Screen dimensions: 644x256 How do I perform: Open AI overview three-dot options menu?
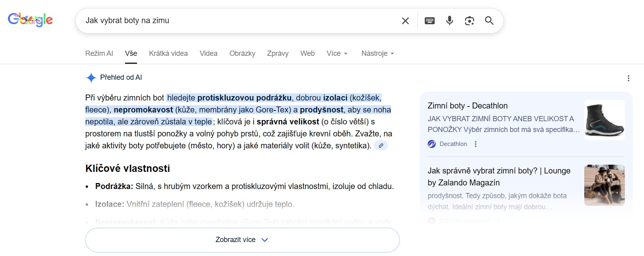click(x=628, y=79)
